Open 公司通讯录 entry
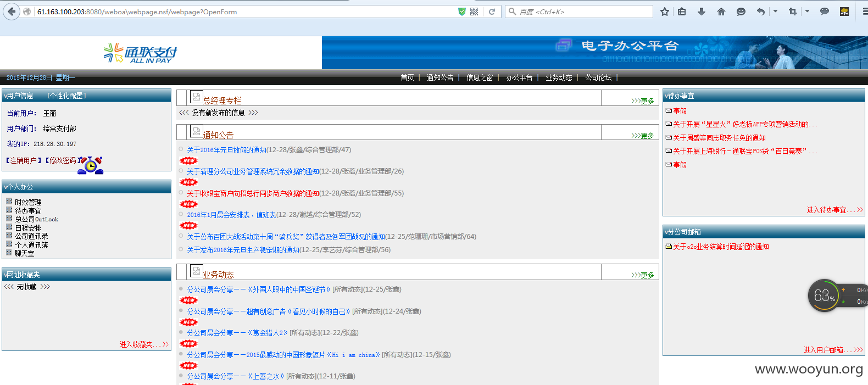Image resolution: width=868 pixels, height=385 pixels. (x=31, y=236)
